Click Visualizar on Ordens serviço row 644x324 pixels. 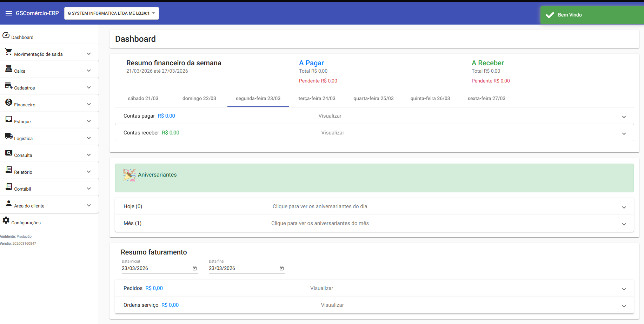[332, 305]
